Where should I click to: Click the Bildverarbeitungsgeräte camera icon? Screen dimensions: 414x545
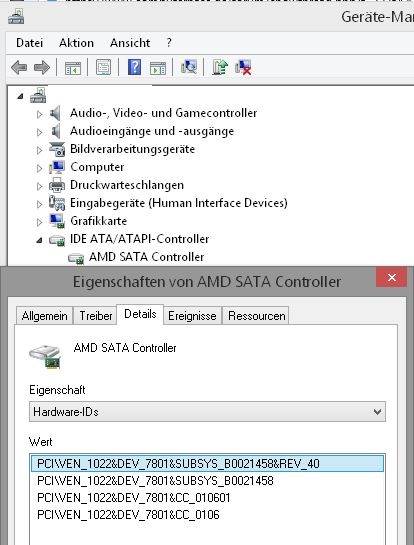pyautogui.click(x=57, y=149)
